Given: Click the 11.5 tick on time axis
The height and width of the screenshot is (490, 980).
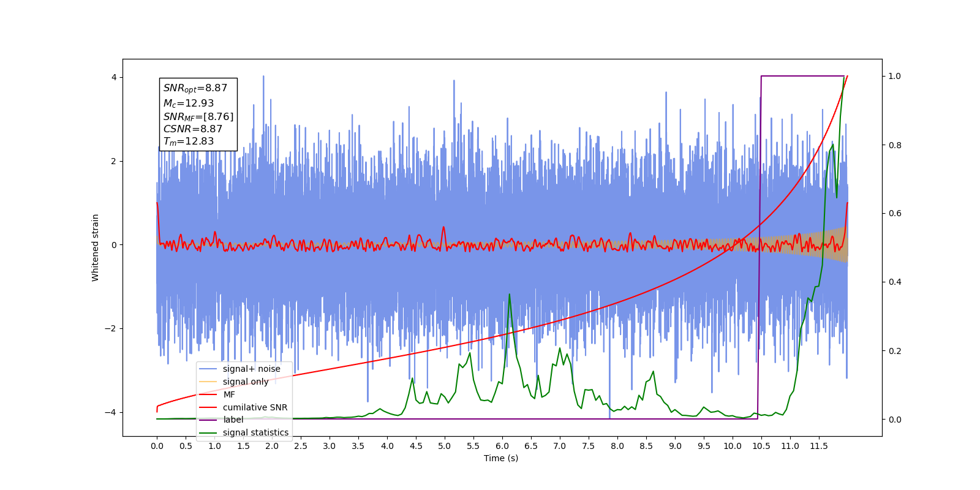Looking at the screenshot, I should point(819,446).
